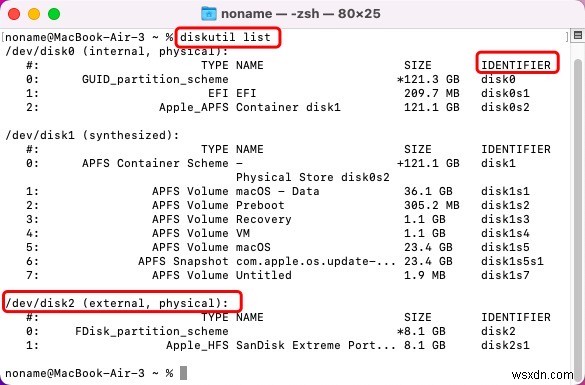The image size is (585, 385).
Task: Click '1.9 MB' size value
Action: pos(425,275)
